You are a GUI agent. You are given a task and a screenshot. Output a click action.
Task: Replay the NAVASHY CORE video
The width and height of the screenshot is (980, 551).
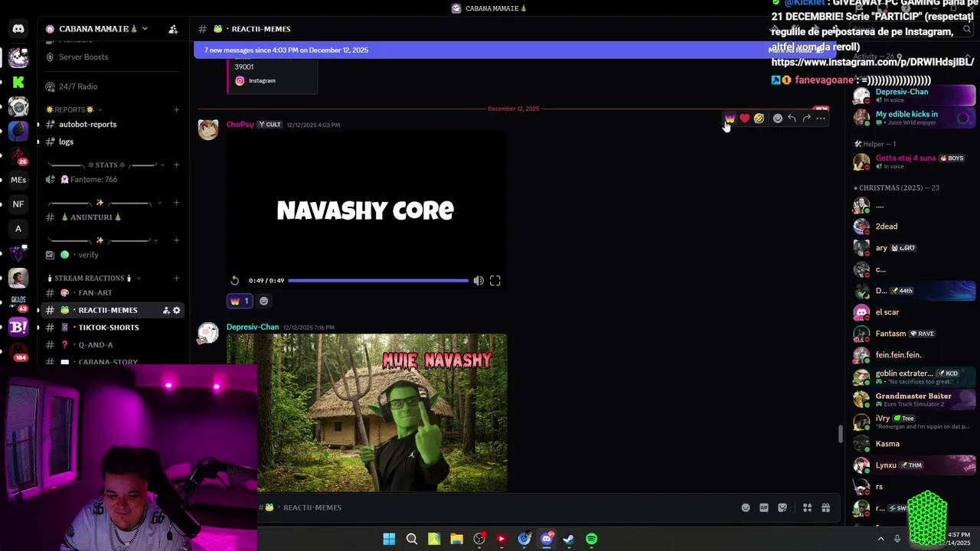pyautogui.click(x=235, y=281)
